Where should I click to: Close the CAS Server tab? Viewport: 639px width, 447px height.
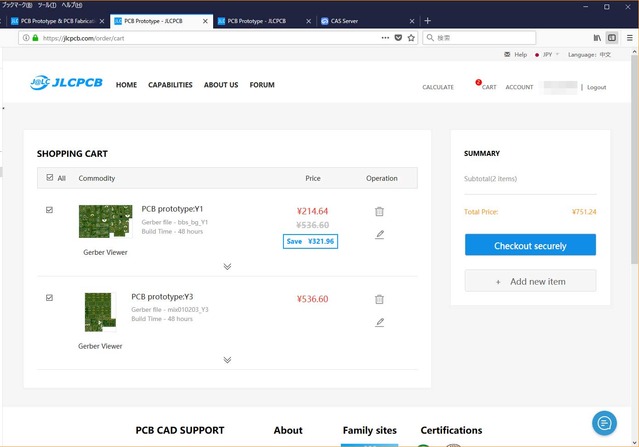tap(412, 21)
